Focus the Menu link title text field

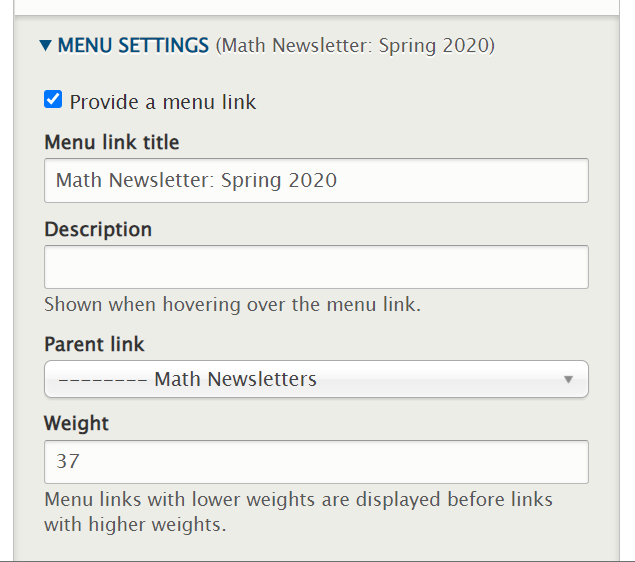click(316, 181)
